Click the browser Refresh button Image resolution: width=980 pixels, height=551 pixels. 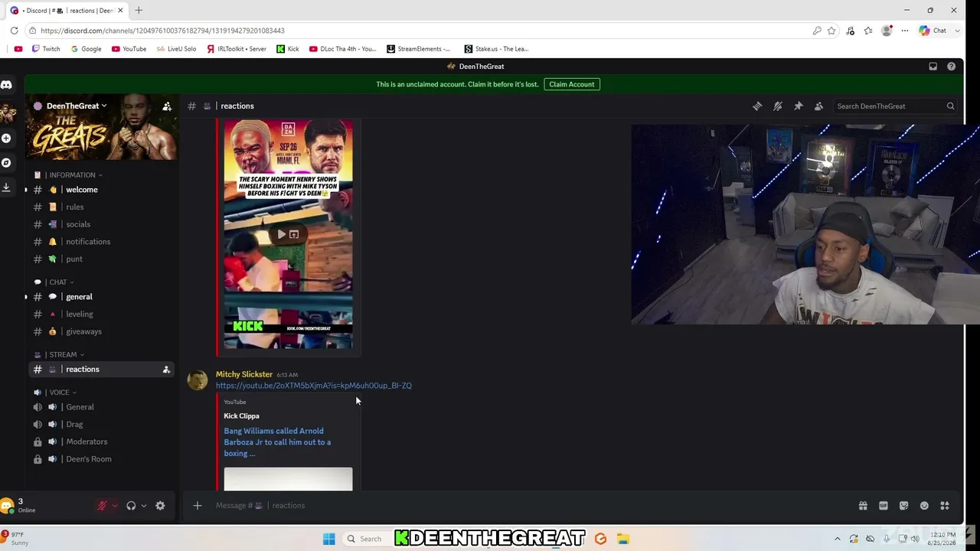tap(14, 31)
